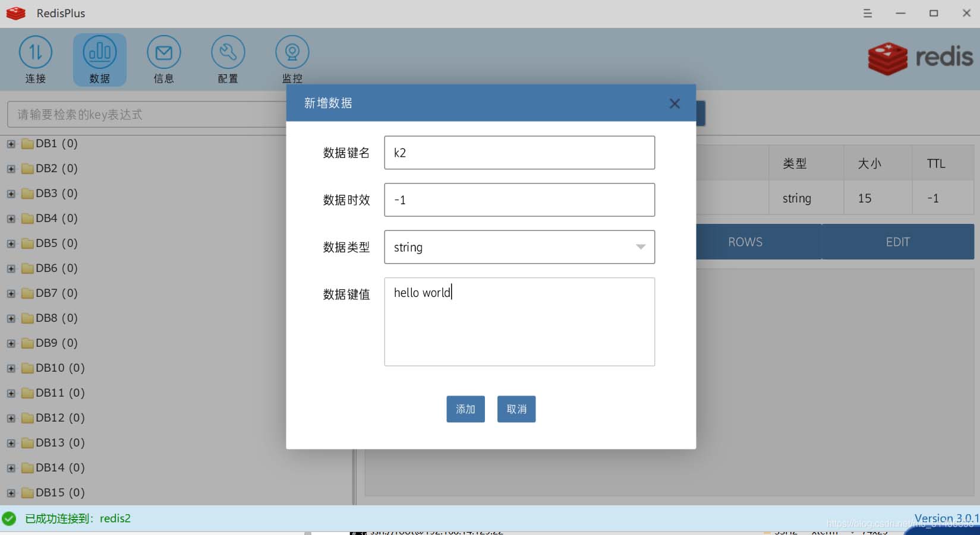Expand the DB1 tree node
The height and width of the screenshot is (535, 980).
click(x=11, y=144)
